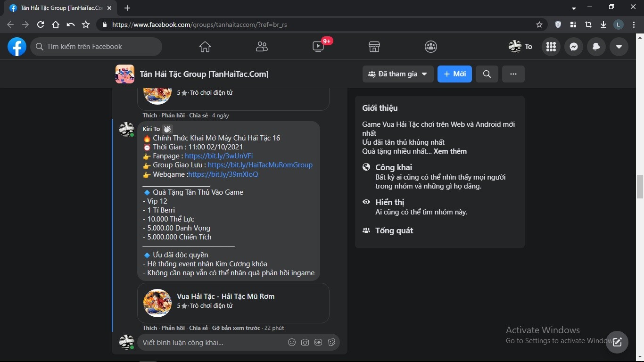This screenshot has height=362, width=644.
Task: Expand the Đã tham gia dropdown
Action: click(x=398, y=74)
